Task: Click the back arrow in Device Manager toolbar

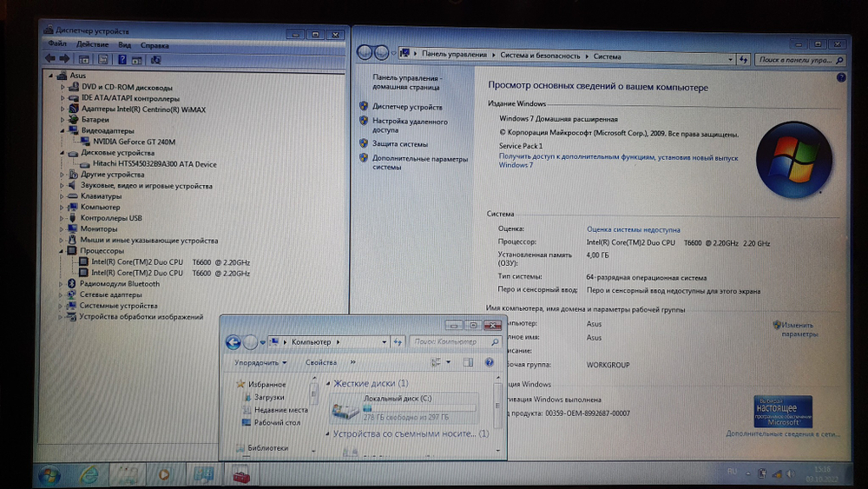Action: click(x=49, y=58)
